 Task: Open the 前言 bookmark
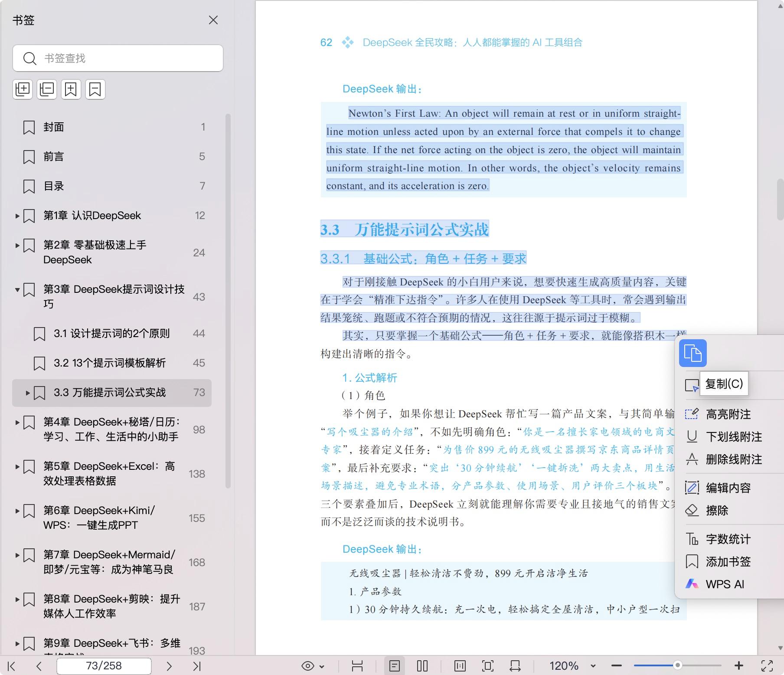point(112,157)
